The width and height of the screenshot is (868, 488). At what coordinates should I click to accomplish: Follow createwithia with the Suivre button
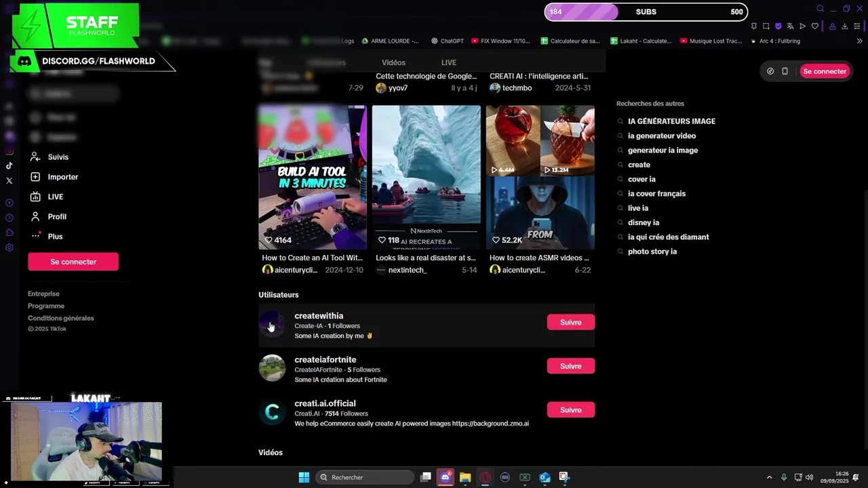click(x=571, y=323)
